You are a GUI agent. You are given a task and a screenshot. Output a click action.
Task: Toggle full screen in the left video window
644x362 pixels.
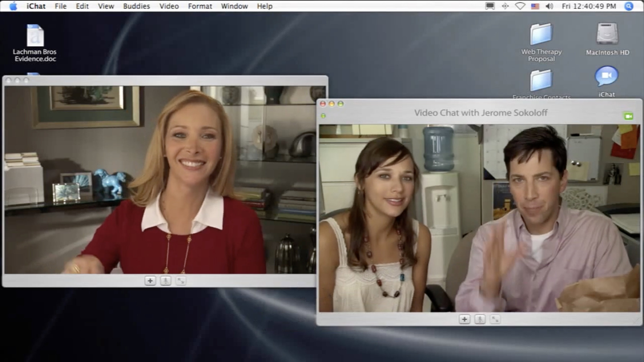(181, 281)
